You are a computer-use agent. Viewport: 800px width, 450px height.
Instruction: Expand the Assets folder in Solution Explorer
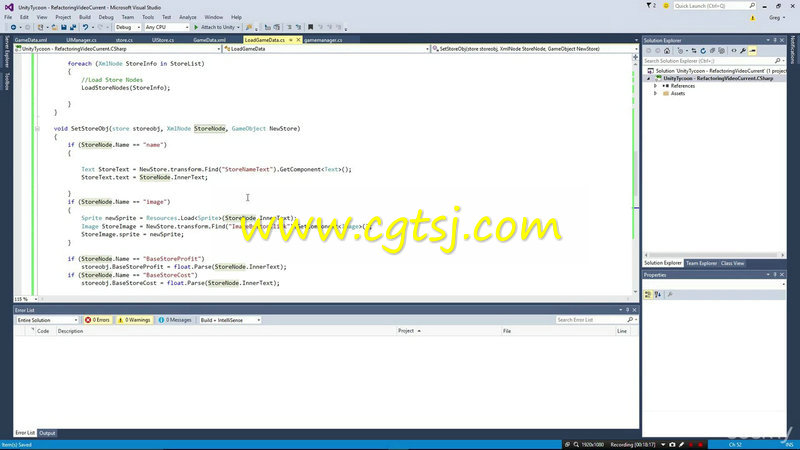click(x=656, y=94)
